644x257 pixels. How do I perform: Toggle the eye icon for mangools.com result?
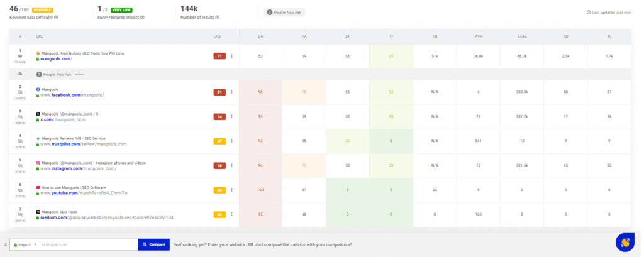[20, 56]
